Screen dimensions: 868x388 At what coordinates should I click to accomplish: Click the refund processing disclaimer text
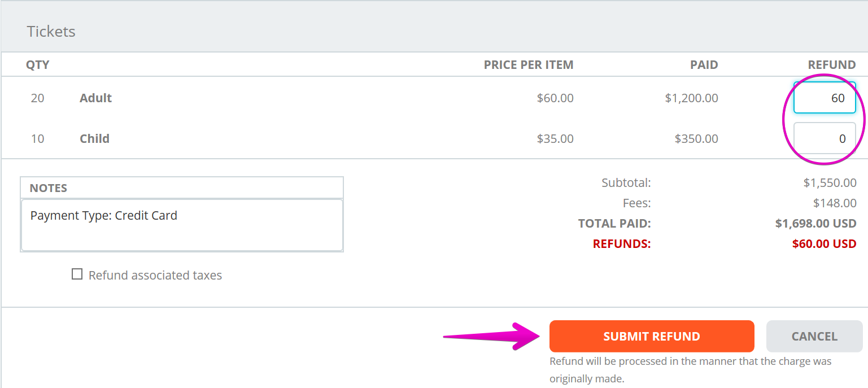[690, 367]
